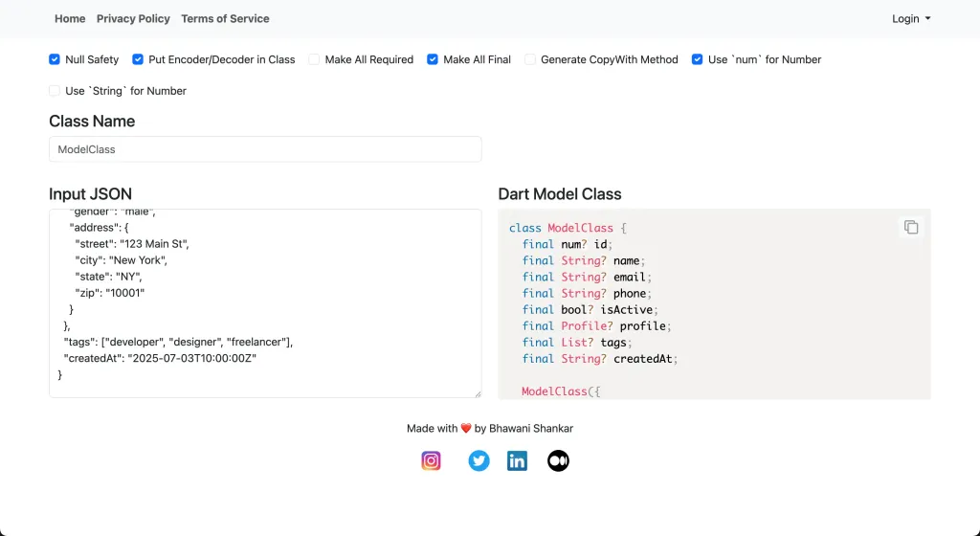Click the "createdAt" line in Input JSON
The image size is (980, 536).
pos(160,359)
